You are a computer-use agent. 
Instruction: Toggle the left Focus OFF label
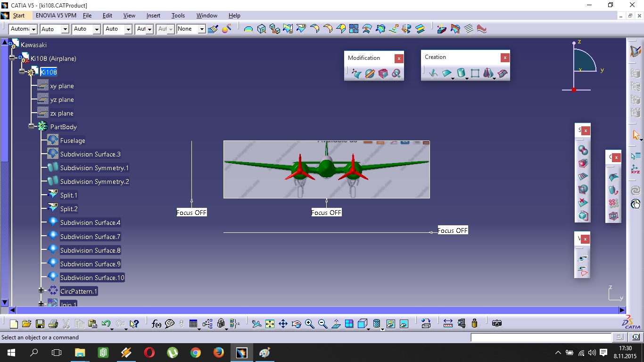point(191,213)
